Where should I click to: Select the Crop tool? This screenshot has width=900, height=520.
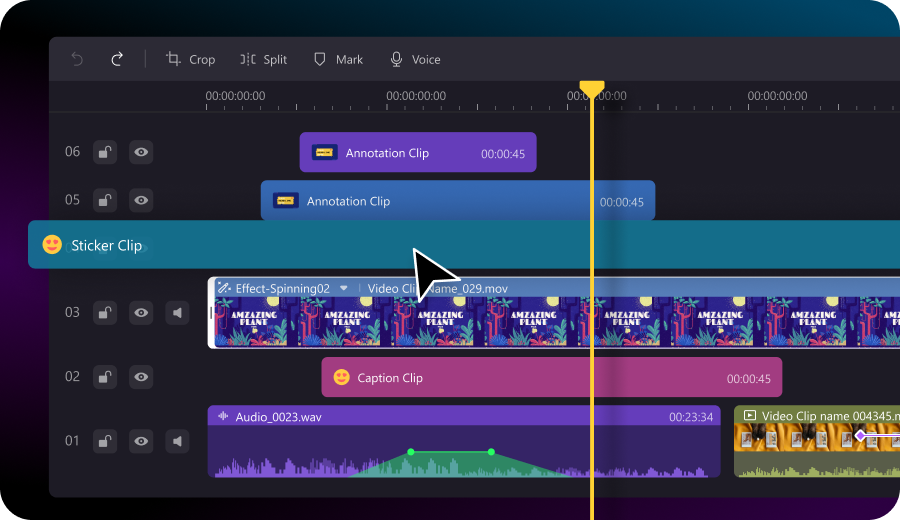(191, 59)
